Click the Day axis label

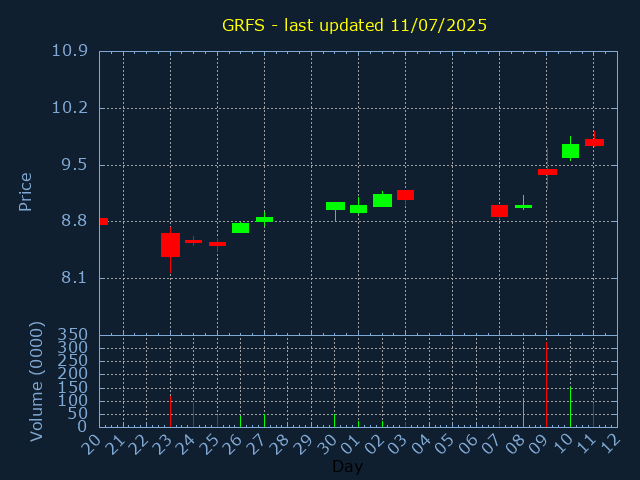(x=347, y=466)
